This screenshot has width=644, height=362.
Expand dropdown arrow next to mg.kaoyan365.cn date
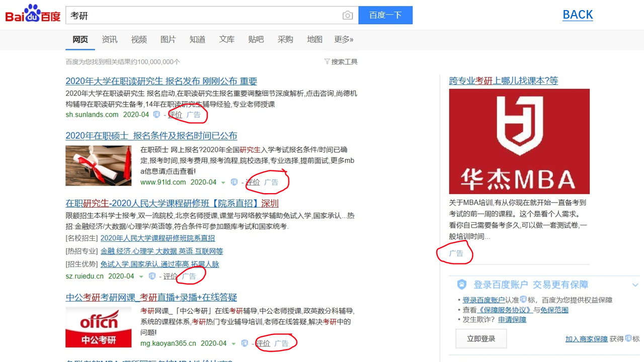coord(233,344)
